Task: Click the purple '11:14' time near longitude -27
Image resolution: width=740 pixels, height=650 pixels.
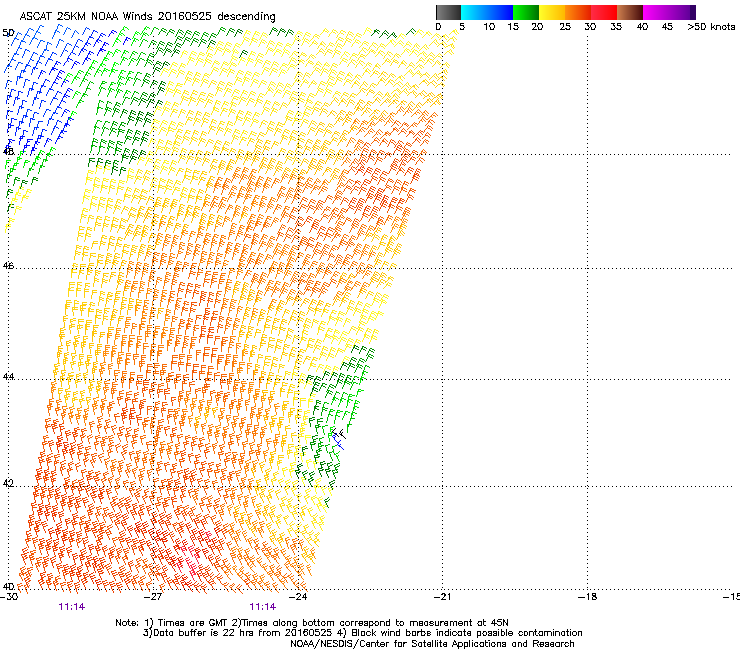Action: click(72, 607)
